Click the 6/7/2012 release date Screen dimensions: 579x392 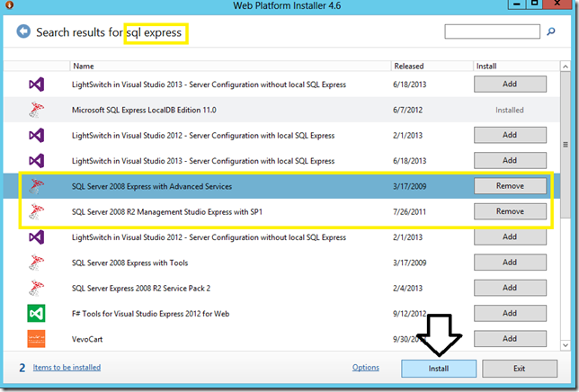[407, 110]
